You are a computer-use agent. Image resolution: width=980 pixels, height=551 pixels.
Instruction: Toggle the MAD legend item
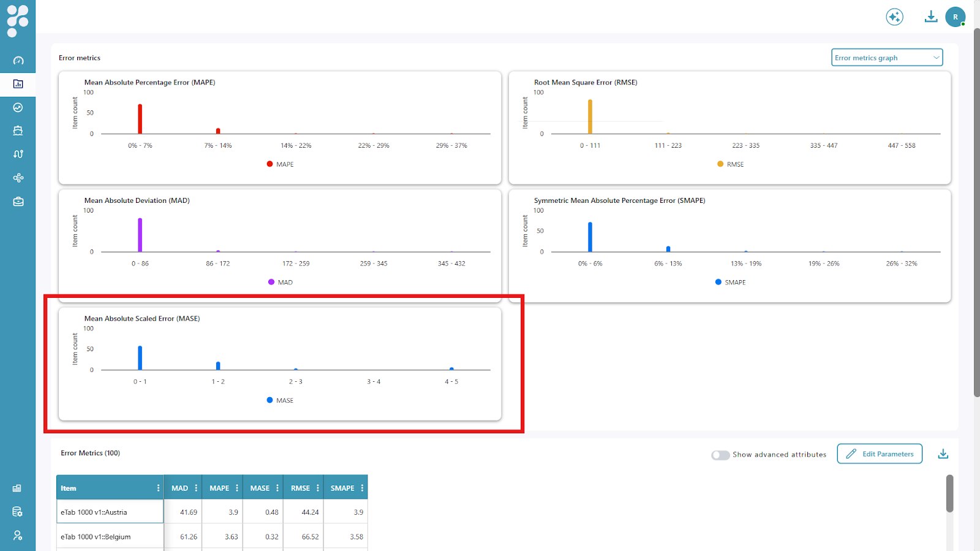[x=280, y=283]
